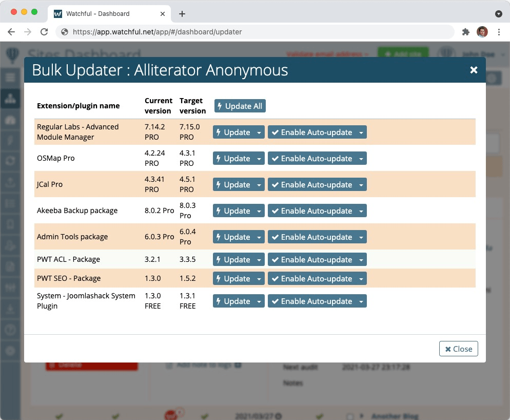Open tab search dropdown in Chrome title bar
510x420 pixels.
(498, 14)
